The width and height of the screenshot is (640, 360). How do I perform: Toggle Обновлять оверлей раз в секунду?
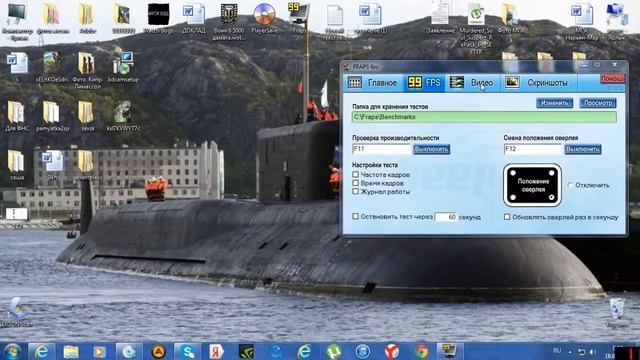click(507, 217)
